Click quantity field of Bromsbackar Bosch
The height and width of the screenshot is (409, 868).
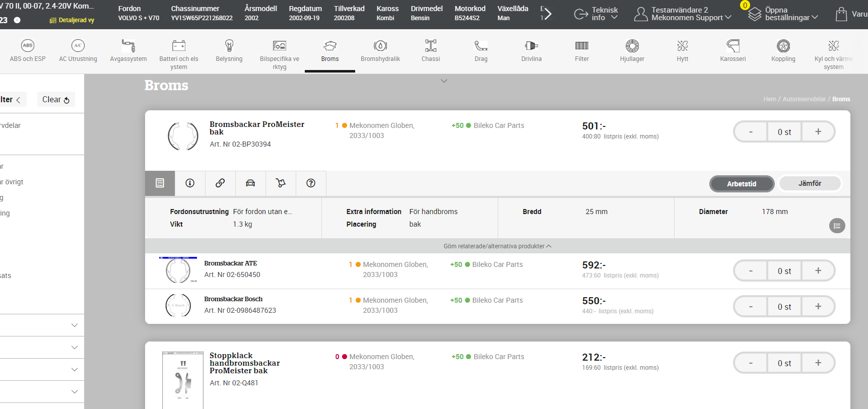pyautogui.click(x=784, y=307)
